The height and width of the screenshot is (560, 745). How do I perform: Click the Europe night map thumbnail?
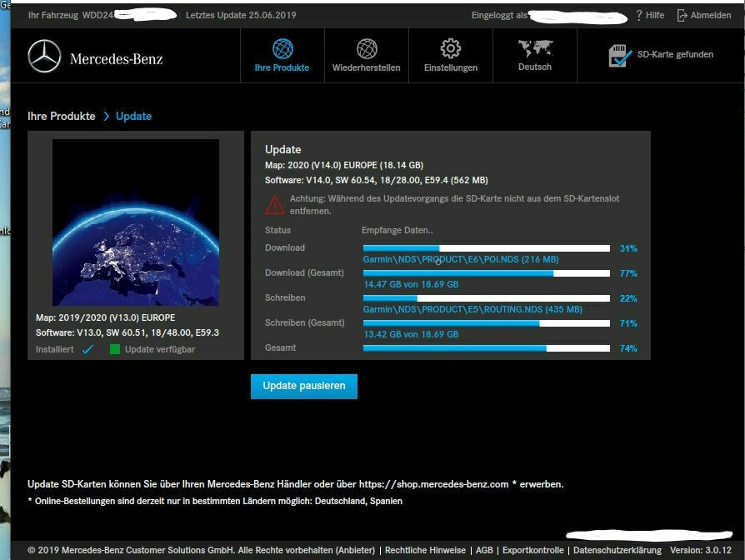pos(136,222)
